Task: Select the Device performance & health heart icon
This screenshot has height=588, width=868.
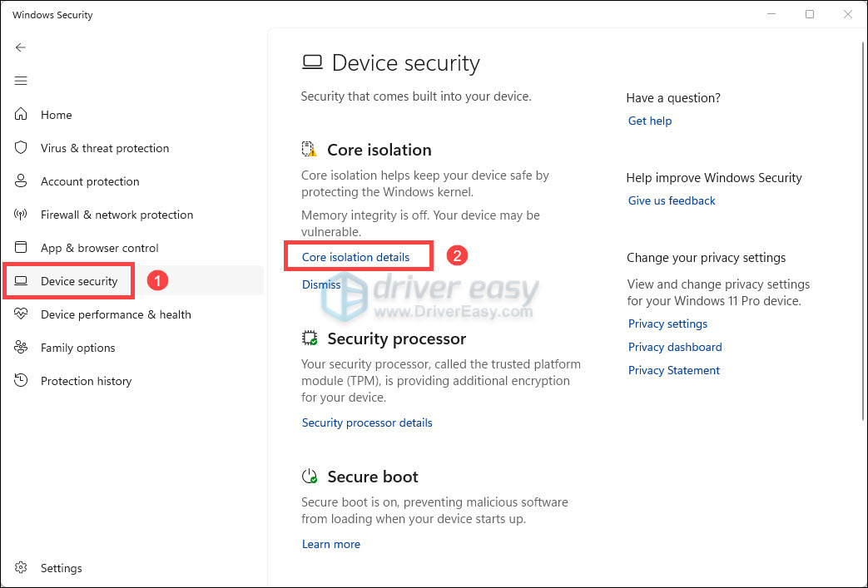Action: coord(21,314)
